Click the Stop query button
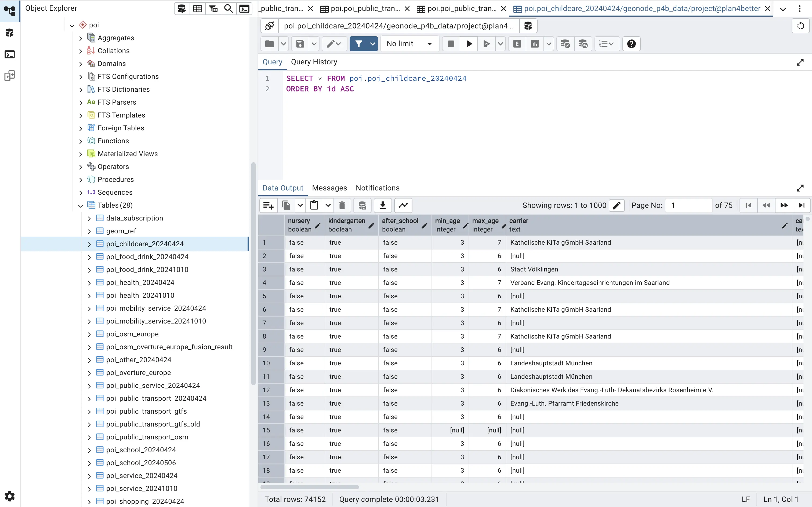 coord(451,44)
